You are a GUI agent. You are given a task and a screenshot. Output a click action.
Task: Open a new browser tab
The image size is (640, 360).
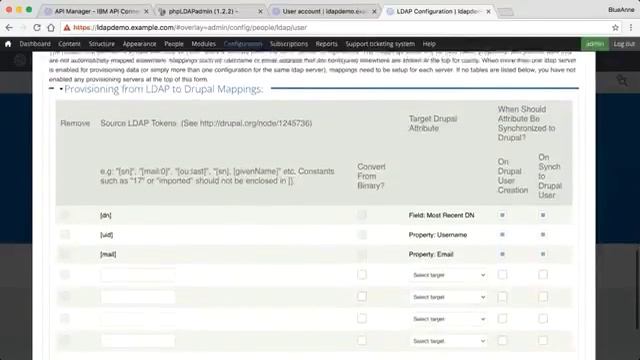[x=506, y=12]
